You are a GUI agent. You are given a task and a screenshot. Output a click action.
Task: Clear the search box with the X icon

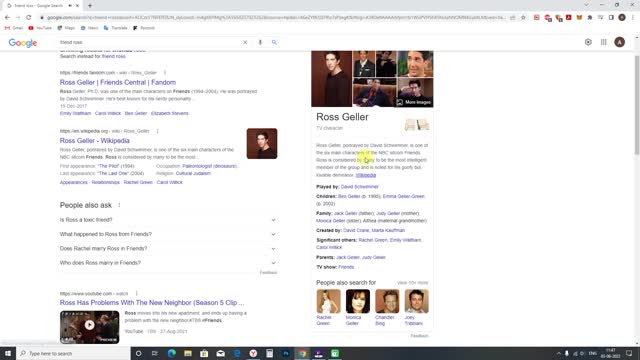245,42
